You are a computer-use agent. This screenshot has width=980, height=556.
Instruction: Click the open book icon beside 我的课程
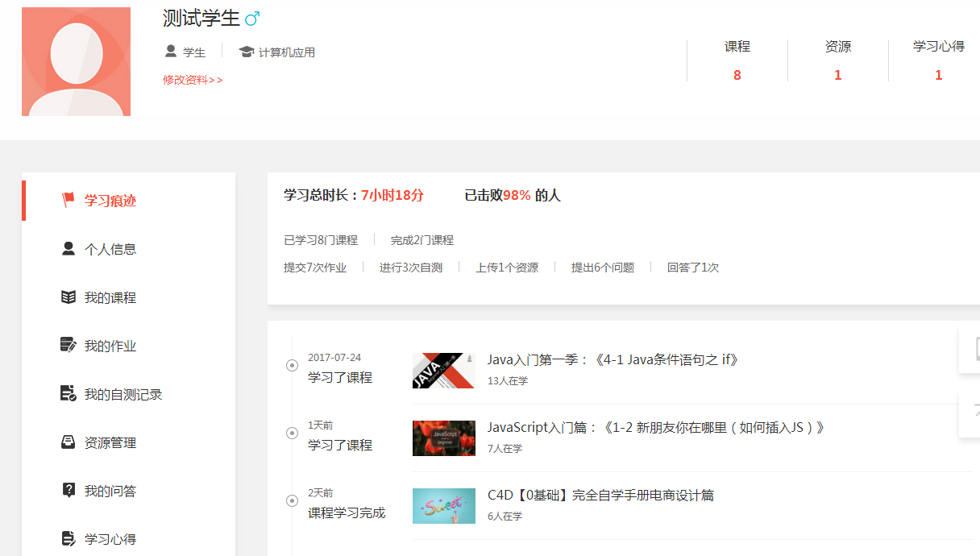69,297
